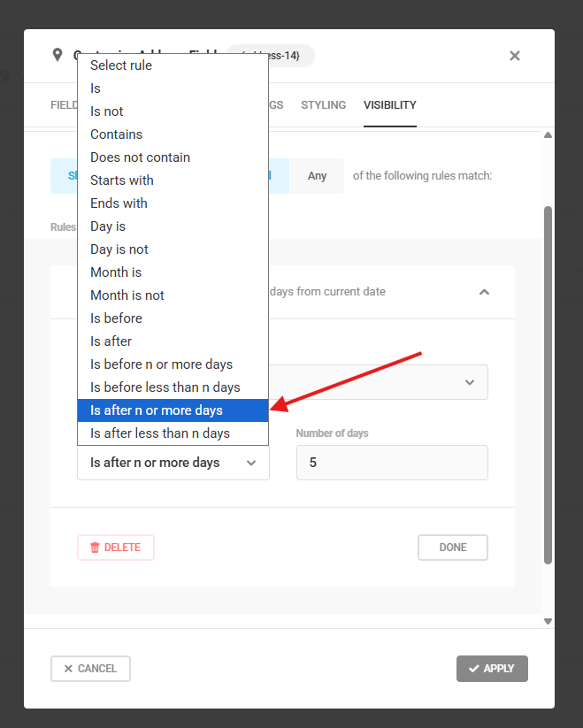
Task: Open the rule dropdown showing 'Is after n or more days'
Action: tap(173, 463)
